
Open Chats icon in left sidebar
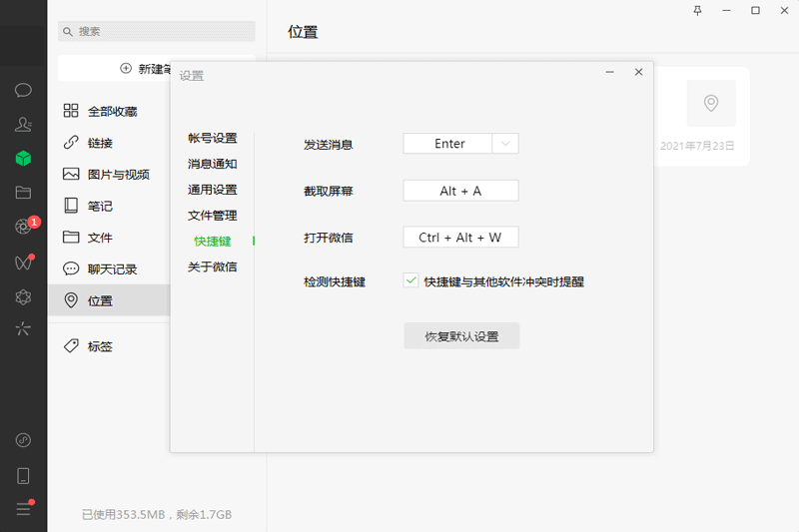(23, 90)
